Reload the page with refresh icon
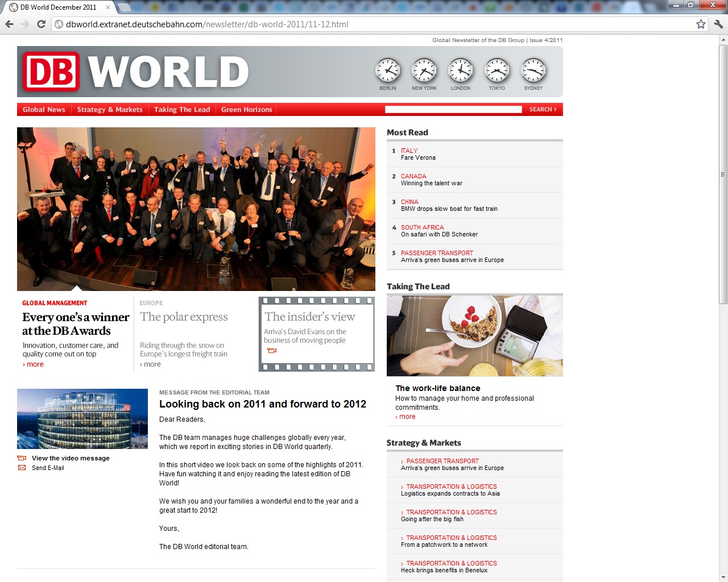Screen dimensions: 728x582 click(x=41, y=24)
